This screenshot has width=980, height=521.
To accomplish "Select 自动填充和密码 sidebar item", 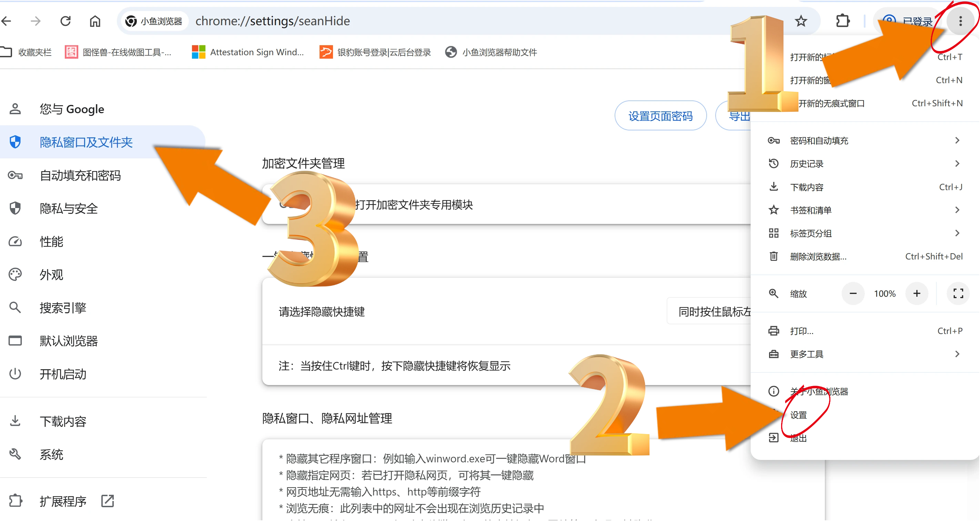I will point(103,175).
